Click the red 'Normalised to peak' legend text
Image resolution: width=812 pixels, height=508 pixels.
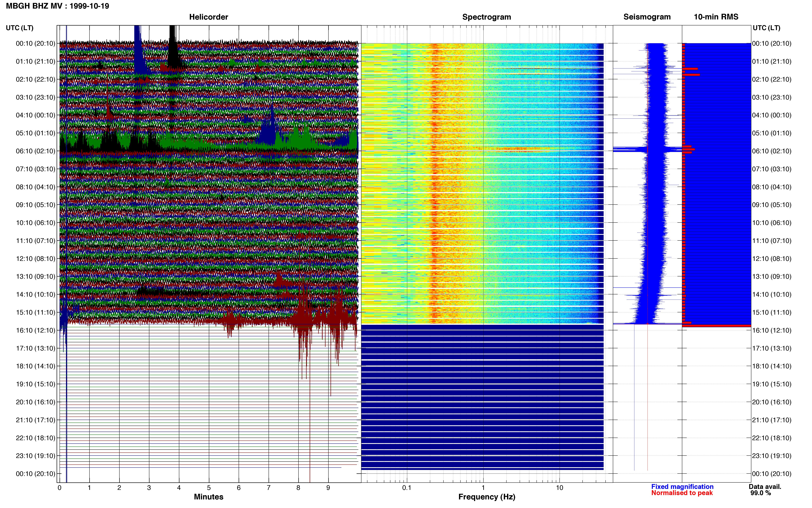682,493
